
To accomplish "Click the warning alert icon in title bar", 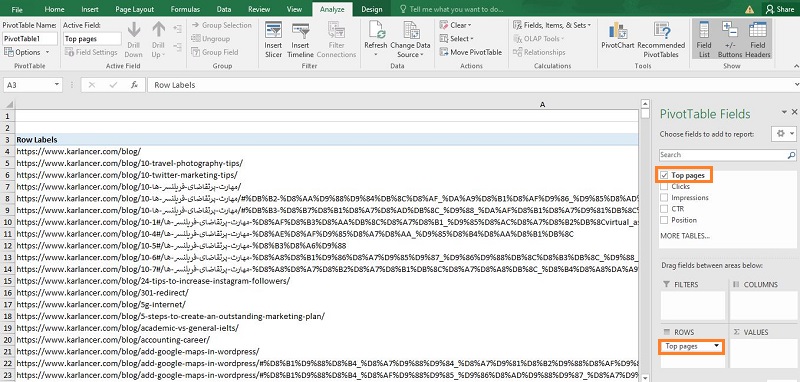I will (749, 9).
